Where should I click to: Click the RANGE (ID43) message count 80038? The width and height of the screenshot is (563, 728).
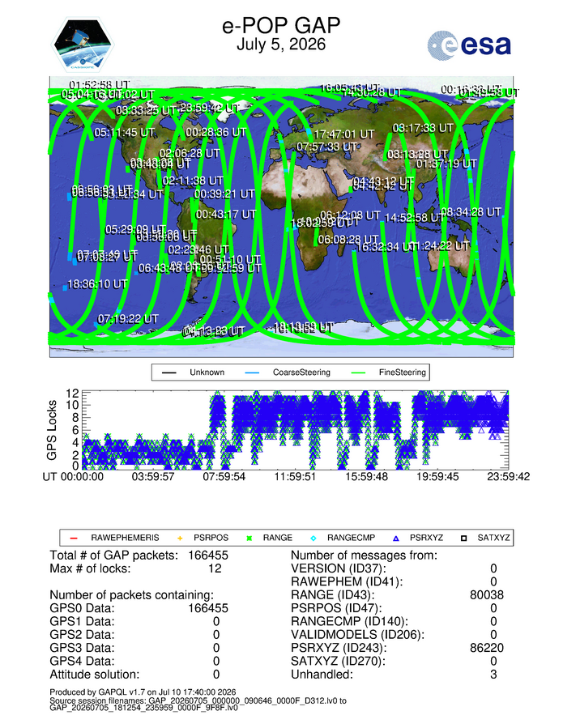coord(487,594)
